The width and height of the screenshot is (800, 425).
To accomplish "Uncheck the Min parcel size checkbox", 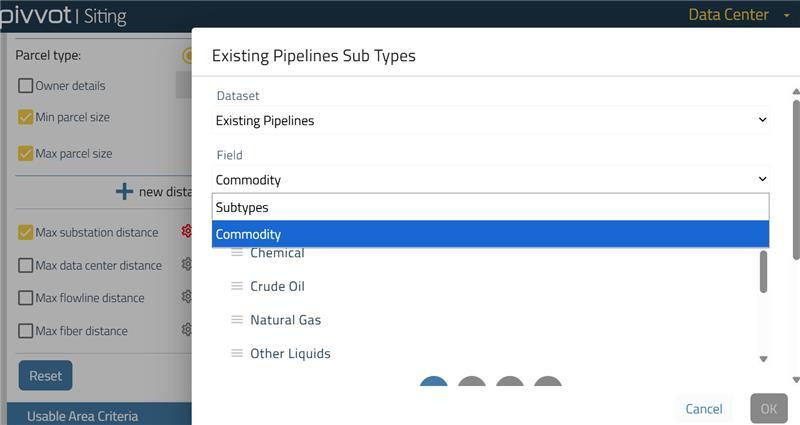I will point(26,117).
